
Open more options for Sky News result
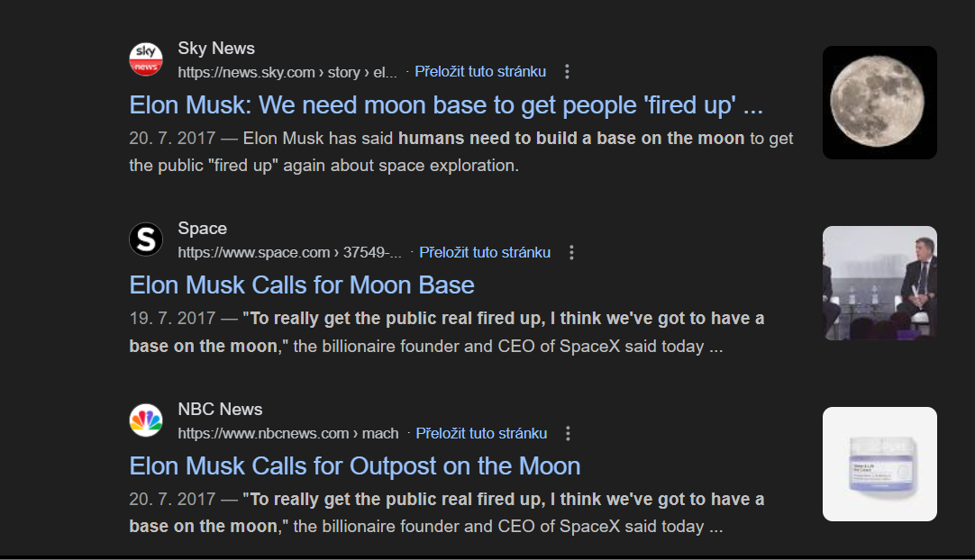click(x=567, y=72)
